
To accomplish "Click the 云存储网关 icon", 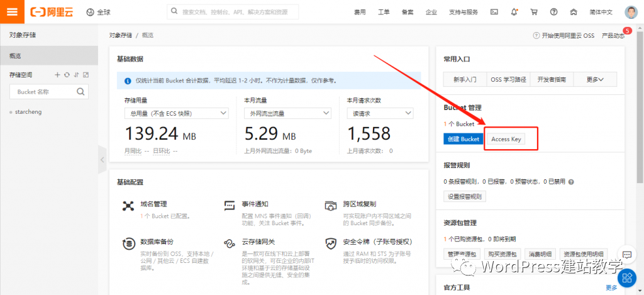I will point(229,243).
